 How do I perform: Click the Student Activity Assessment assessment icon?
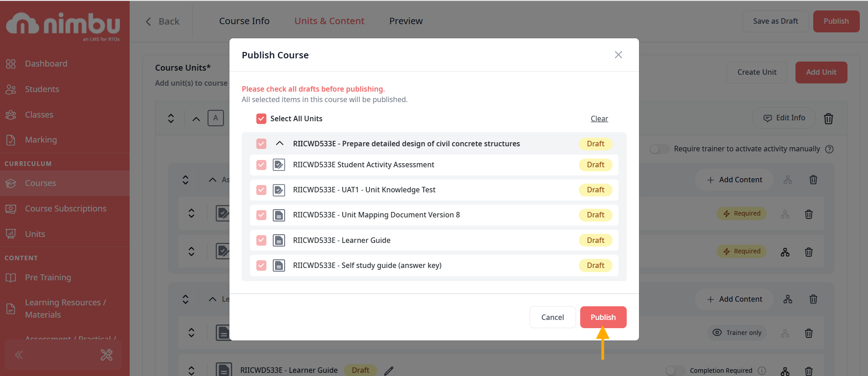coord(279,165)
